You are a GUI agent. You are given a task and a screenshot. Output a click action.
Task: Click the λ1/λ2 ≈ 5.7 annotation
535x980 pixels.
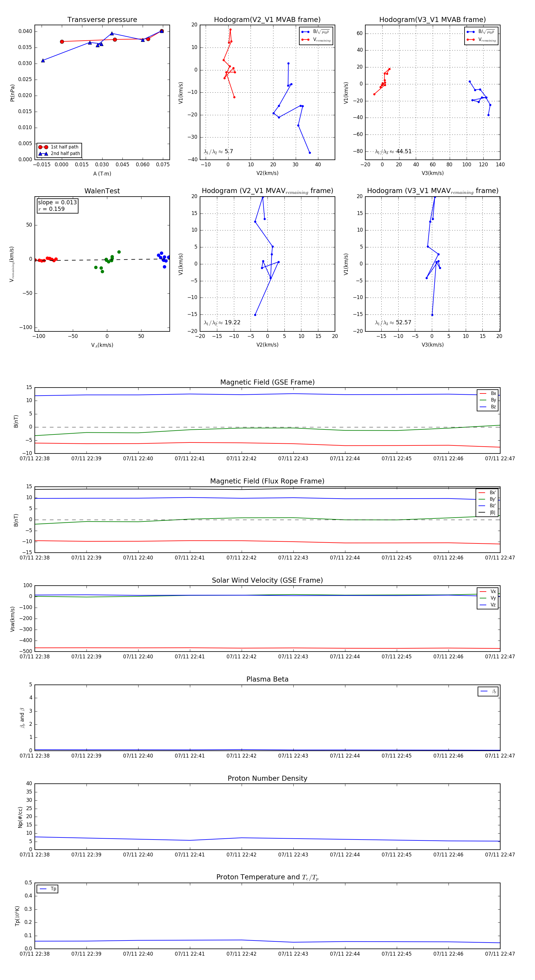(x=218, y=151)
